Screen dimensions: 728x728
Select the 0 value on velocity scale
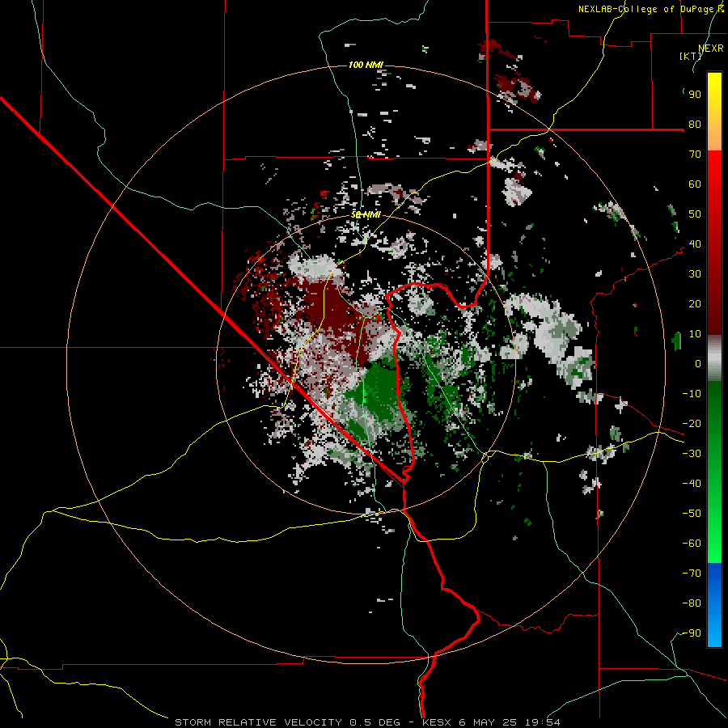pyautogui.click(x=698, y=364)
